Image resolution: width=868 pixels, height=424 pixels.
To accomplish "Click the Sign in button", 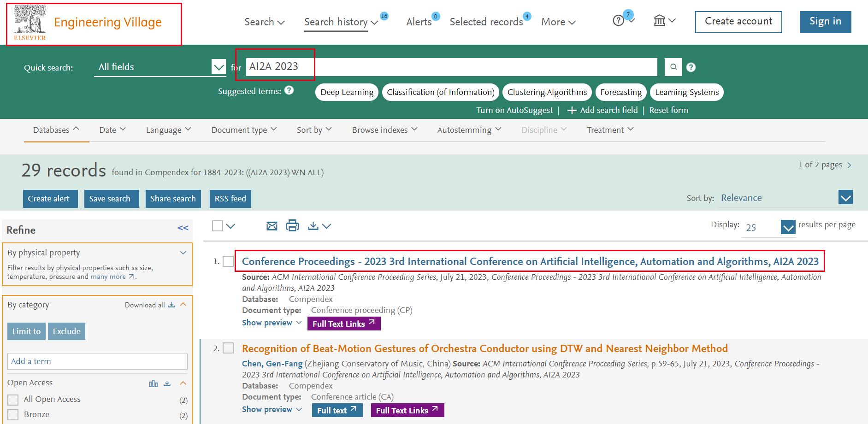I will tap(825, 22).
